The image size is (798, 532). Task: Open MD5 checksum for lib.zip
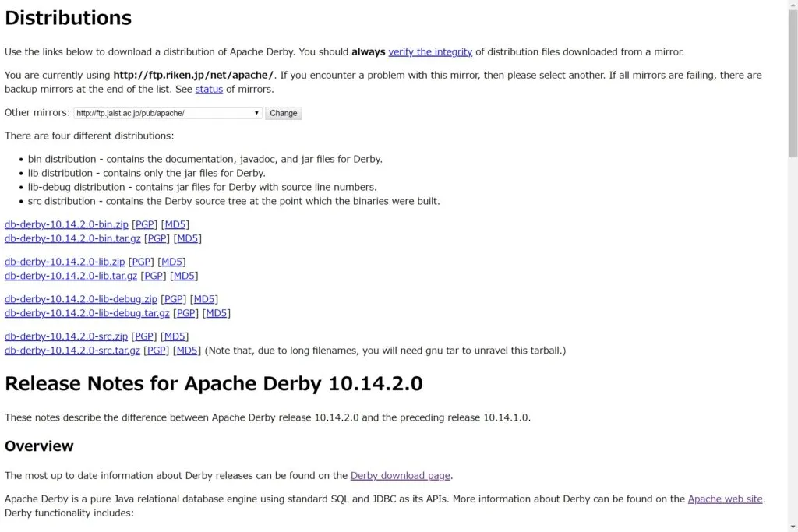[x=171, y=262]
